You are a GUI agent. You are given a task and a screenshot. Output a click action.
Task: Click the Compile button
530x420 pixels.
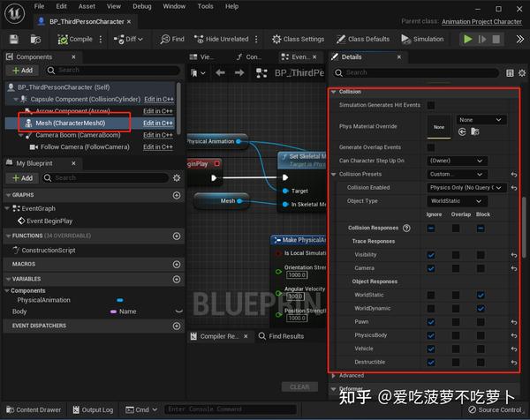(75, 39)
